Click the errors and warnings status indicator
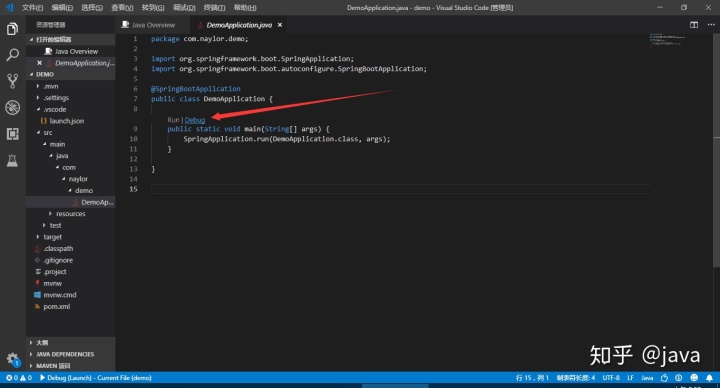Screen dimensions: 720x388 pos(19,378)
